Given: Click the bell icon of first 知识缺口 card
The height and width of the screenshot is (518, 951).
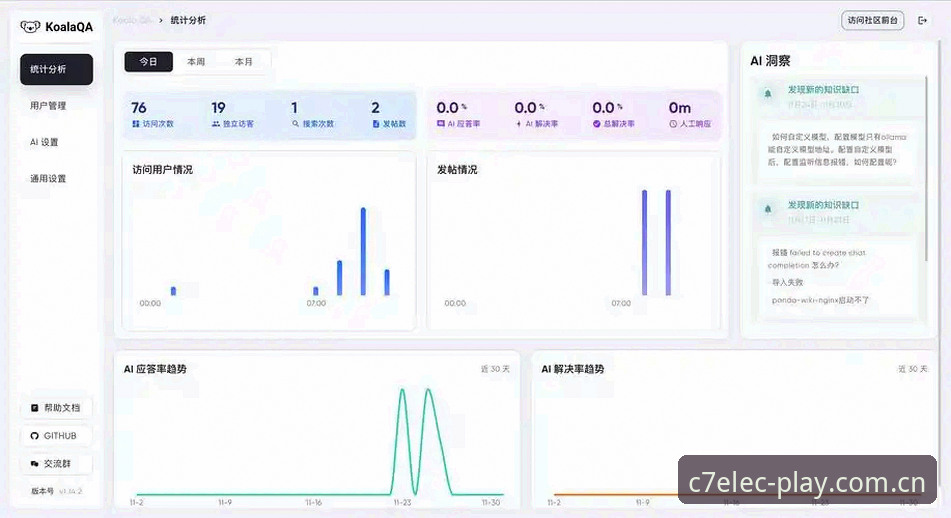Looking at the screenshot, I should tap(768, 94).
